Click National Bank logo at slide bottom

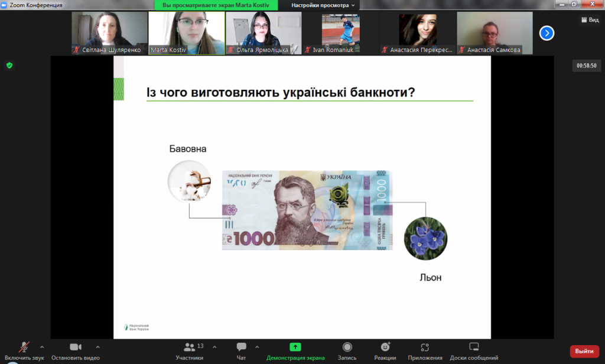(x=136, y=327)
